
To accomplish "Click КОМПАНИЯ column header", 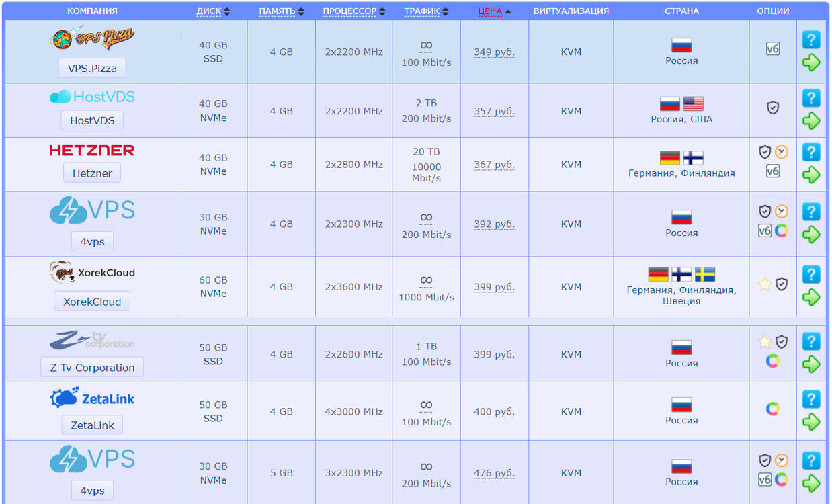I will click(x=92, y=11).
